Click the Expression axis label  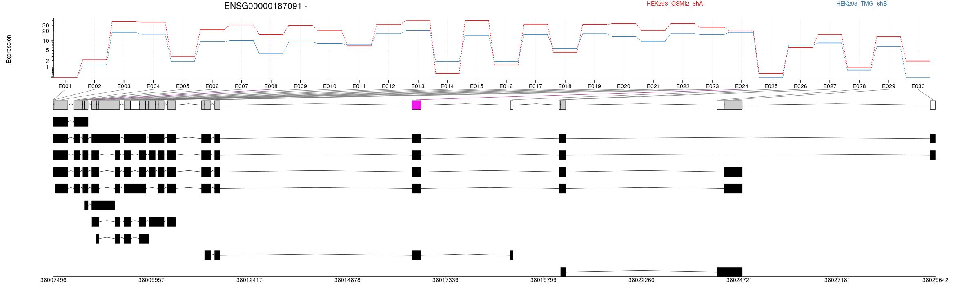click(x=9, y=49)
